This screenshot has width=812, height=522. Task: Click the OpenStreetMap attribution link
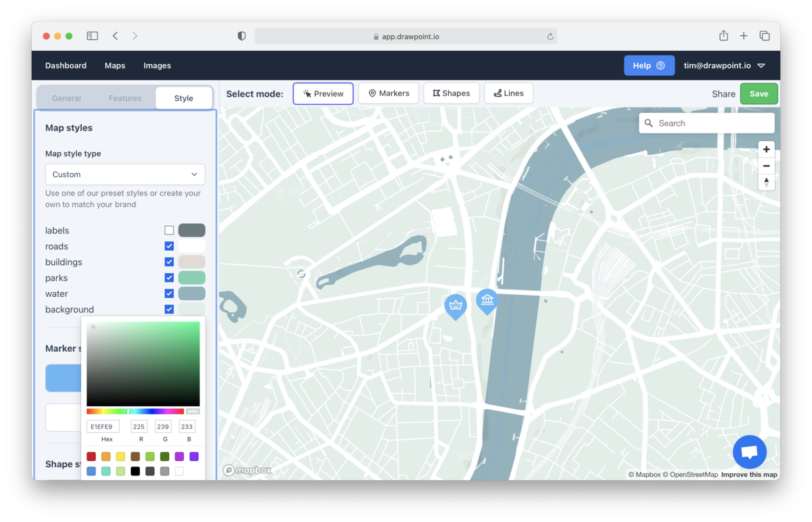pos(690,475)
